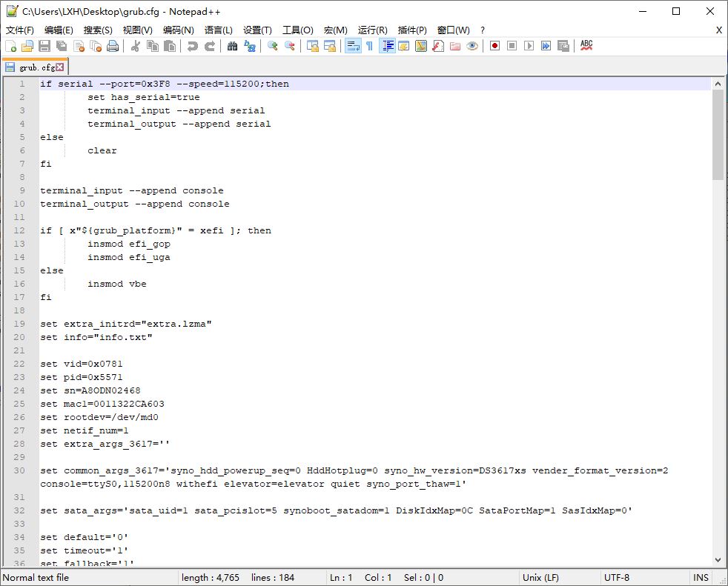Open the 插件(P) plugins menu

[412, 30]
